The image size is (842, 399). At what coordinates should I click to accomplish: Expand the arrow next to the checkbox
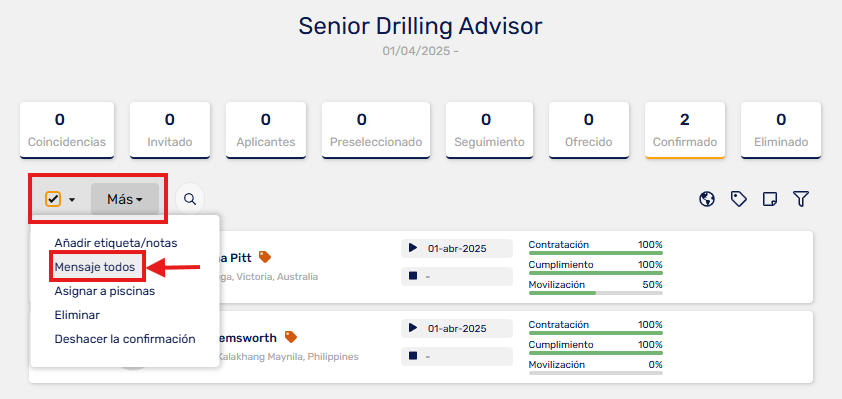(x=72, y=200)
